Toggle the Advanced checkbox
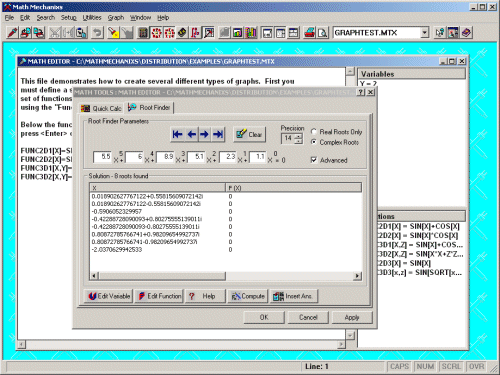 (x=314, y=160)
